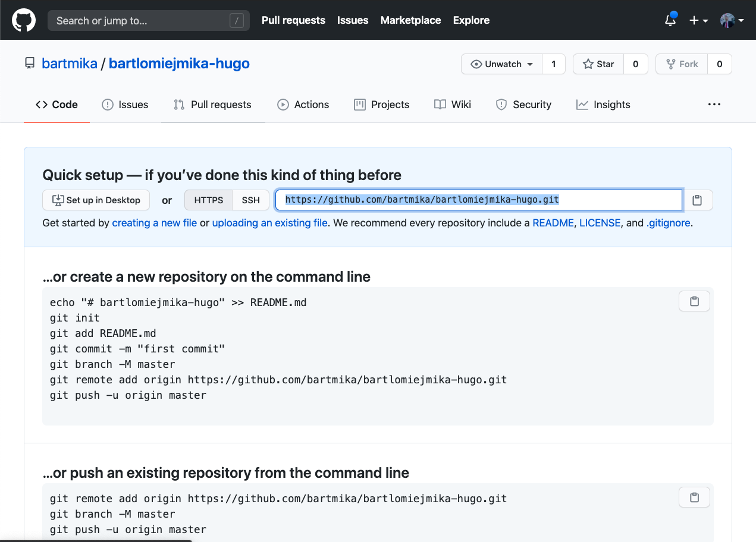Click the stargazers count 0
Image resolution: width=756 pixels, height=542 pixels.
pyautogui.click(x=635, y=64)
